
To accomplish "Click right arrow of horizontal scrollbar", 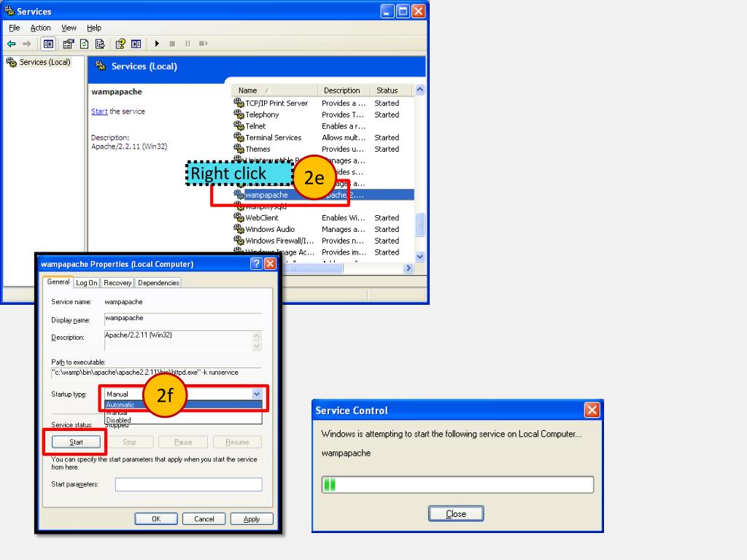I will 408,268.
